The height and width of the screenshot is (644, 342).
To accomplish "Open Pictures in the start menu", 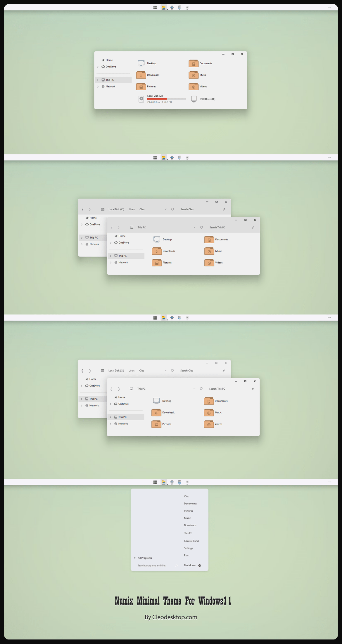I will (188, 511).
